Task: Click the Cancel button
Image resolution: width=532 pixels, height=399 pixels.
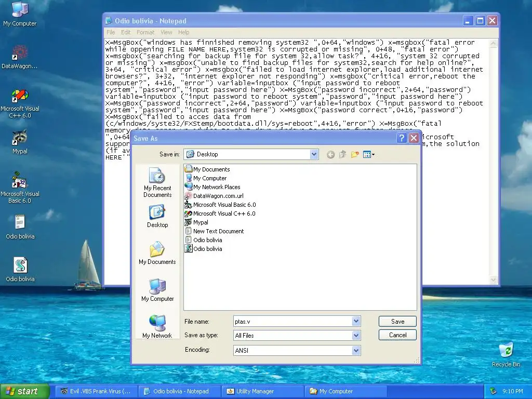Action: (397, 335)
